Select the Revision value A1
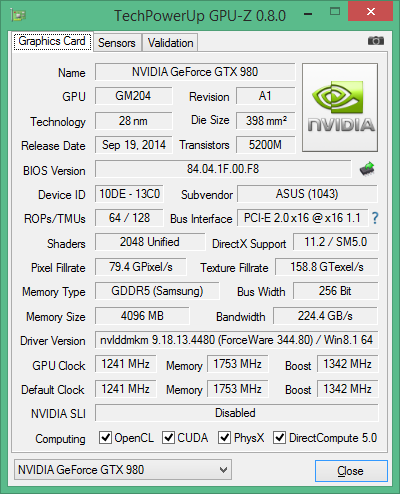The height and width of the screenshot is (494, 400). pos(266,96)
